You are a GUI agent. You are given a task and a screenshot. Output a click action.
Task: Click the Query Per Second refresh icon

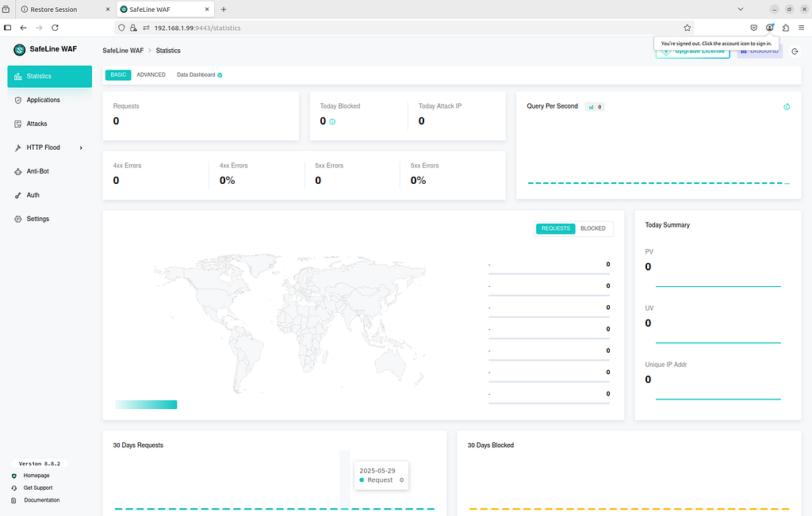[787, 107]
